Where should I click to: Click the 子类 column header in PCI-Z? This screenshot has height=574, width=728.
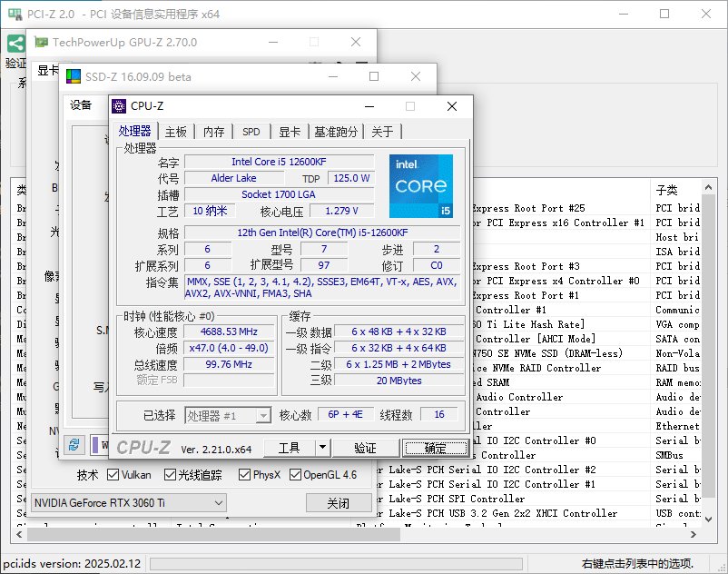tap(675, 190)
